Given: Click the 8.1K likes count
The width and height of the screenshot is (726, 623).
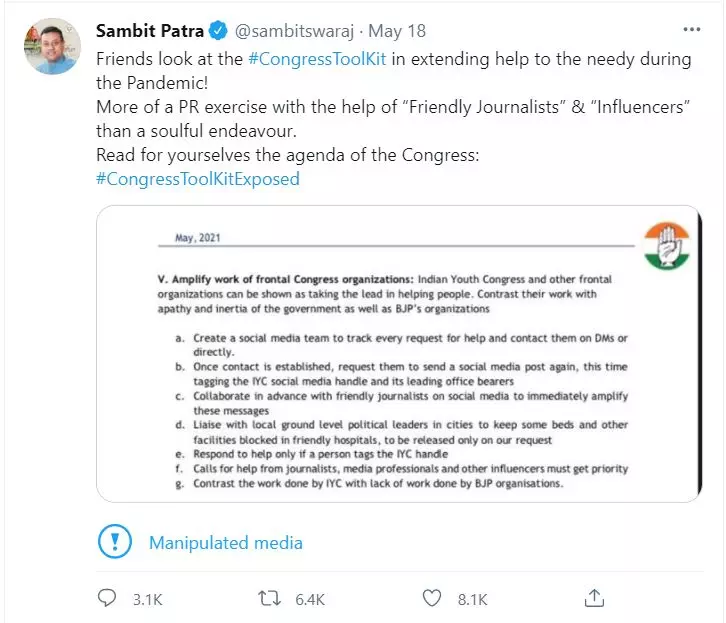Looking at the screenshot, I should click(471, 599).
